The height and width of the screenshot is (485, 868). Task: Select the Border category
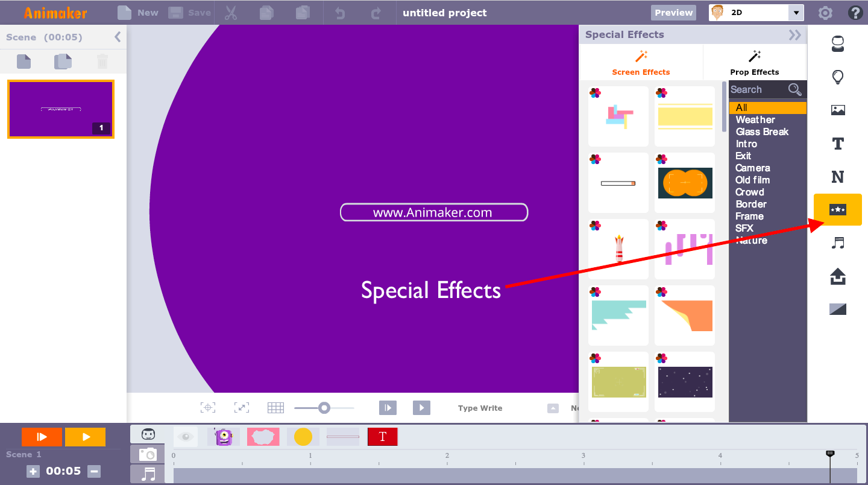click(x=751, y=204)
